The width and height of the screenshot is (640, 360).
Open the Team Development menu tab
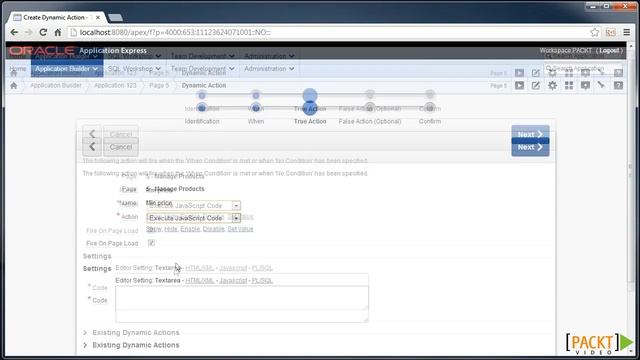[x=202, y=69]
